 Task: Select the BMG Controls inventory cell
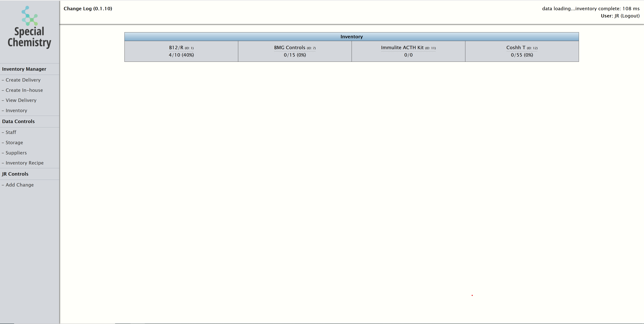pyautogui.click(x=295, y=51)
